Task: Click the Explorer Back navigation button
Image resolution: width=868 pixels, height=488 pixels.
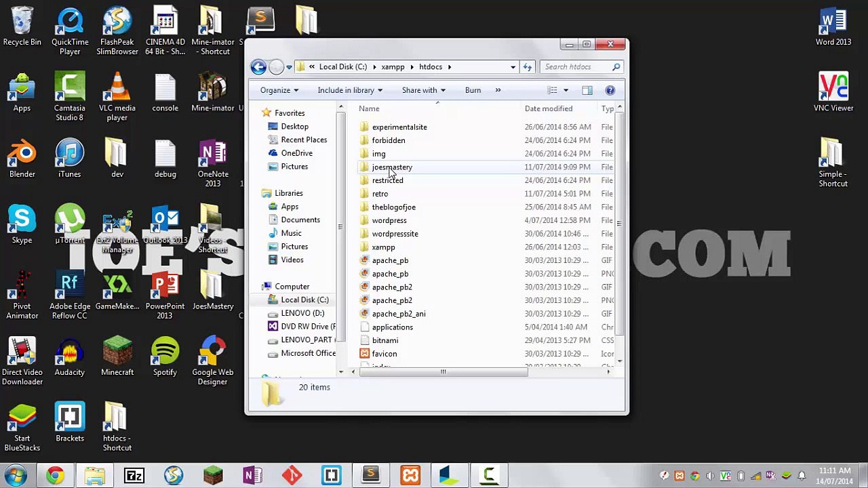Action: point(258,66)
